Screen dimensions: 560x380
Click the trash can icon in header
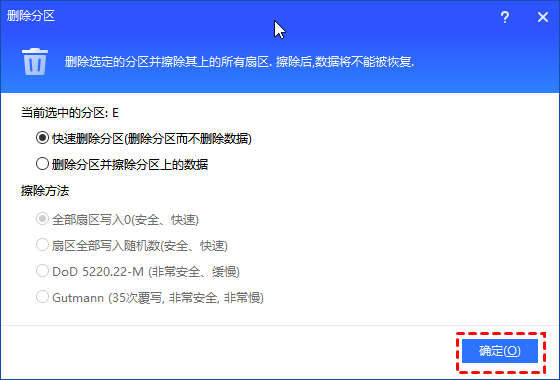tap(35, 61)
